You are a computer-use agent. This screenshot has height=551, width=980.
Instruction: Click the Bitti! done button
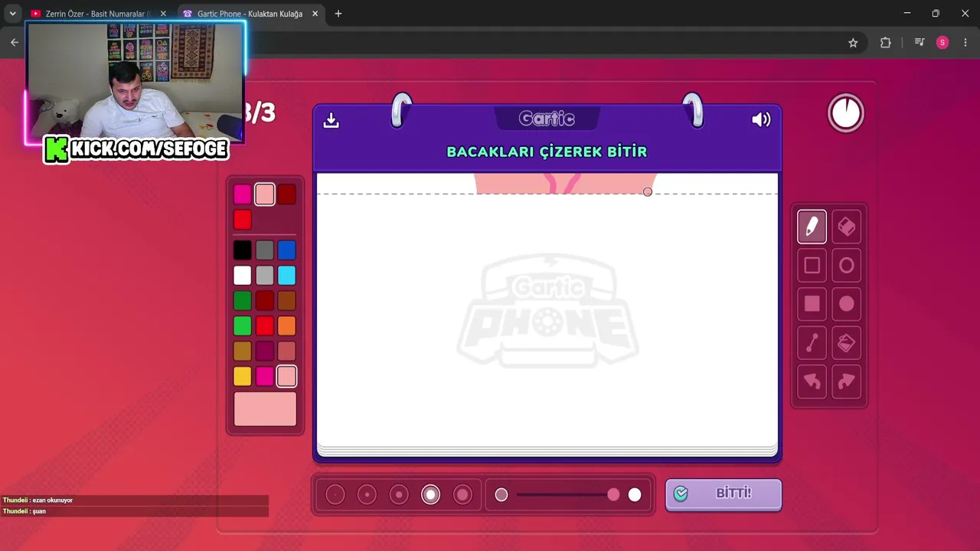coord(724,494)
